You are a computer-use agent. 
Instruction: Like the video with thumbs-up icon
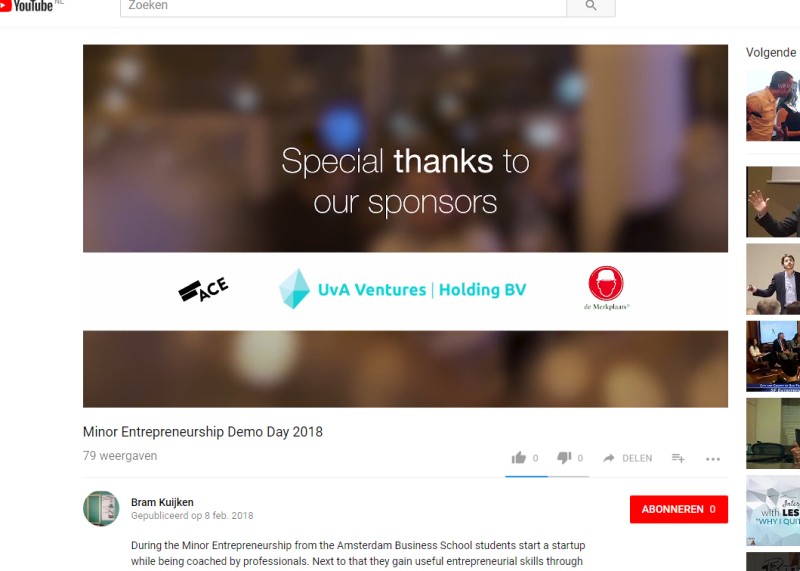(519, 458)
